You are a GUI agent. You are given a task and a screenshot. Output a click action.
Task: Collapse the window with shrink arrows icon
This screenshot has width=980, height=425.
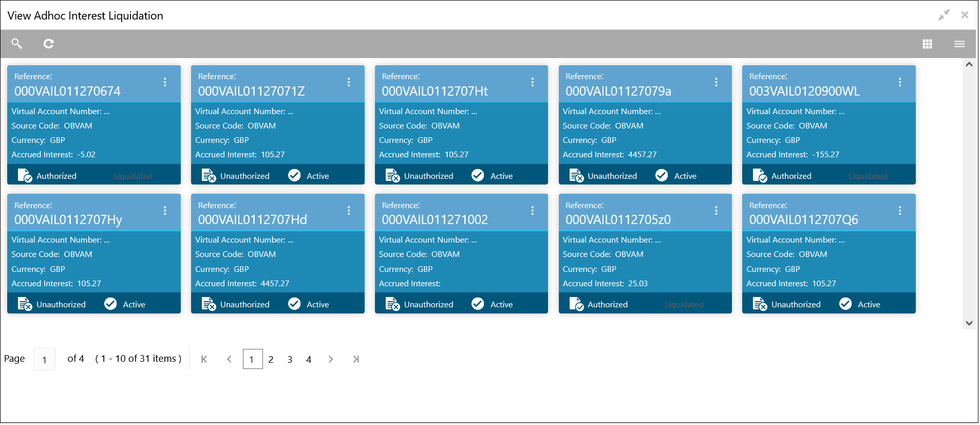(x=944, y=15)
